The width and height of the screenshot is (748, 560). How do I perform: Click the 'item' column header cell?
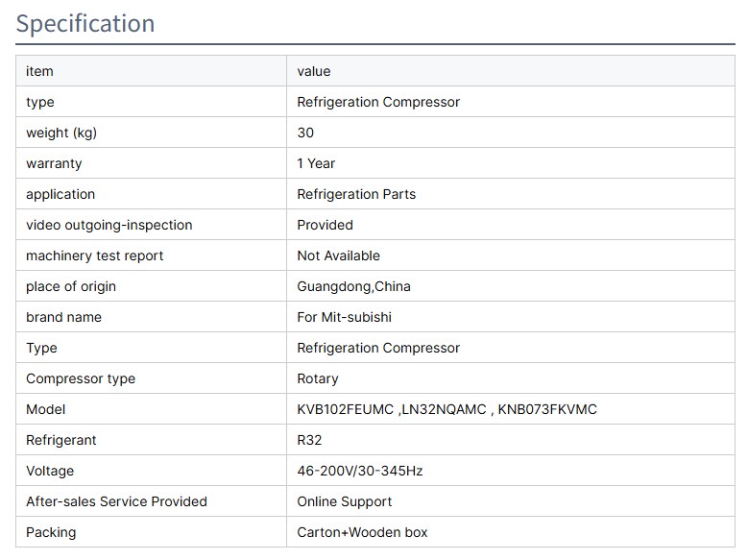click(x=40, y=71)
